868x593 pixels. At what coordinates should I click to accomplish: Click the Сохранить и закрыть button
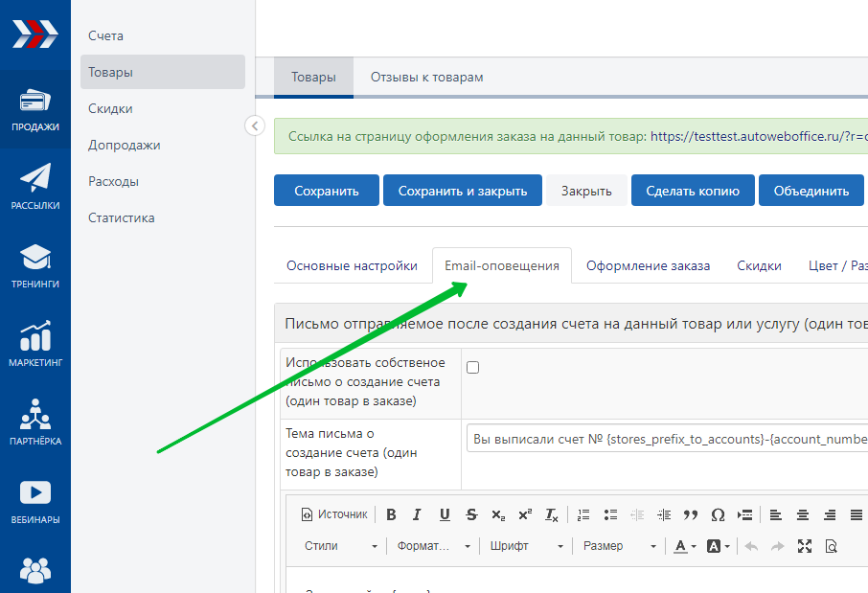pos(463,191)
